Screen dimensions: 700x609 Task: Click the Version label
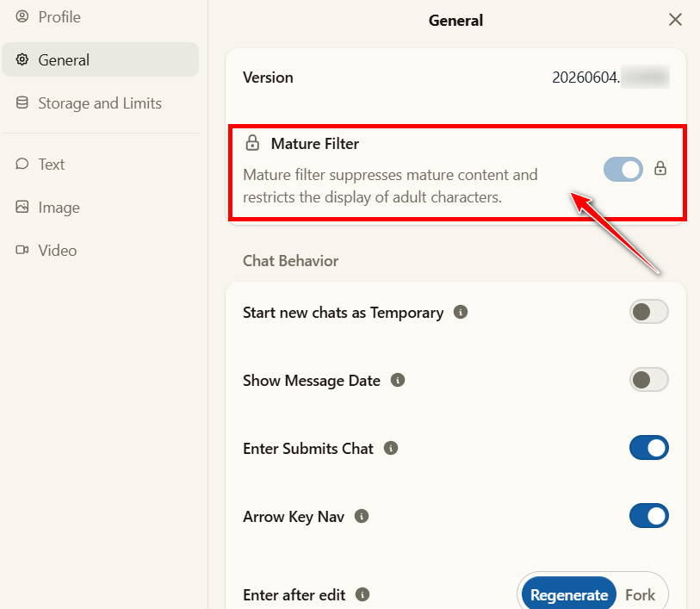coord(268,78)
